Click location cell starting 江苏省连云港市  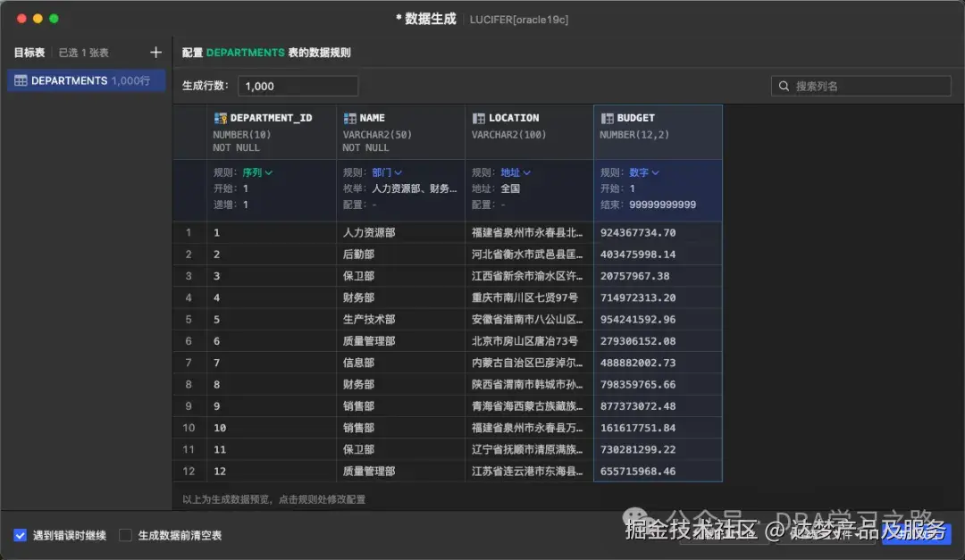527,471
